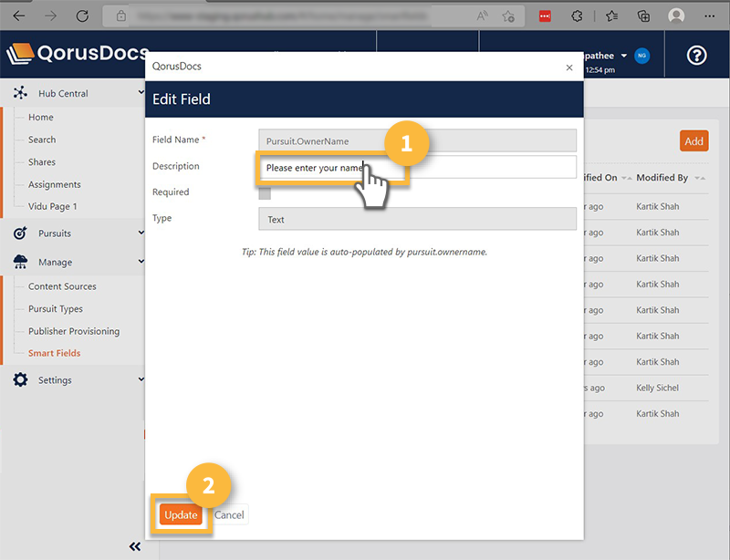Open browser settings and more menu

pyautogui.click(x=710, y=16)
